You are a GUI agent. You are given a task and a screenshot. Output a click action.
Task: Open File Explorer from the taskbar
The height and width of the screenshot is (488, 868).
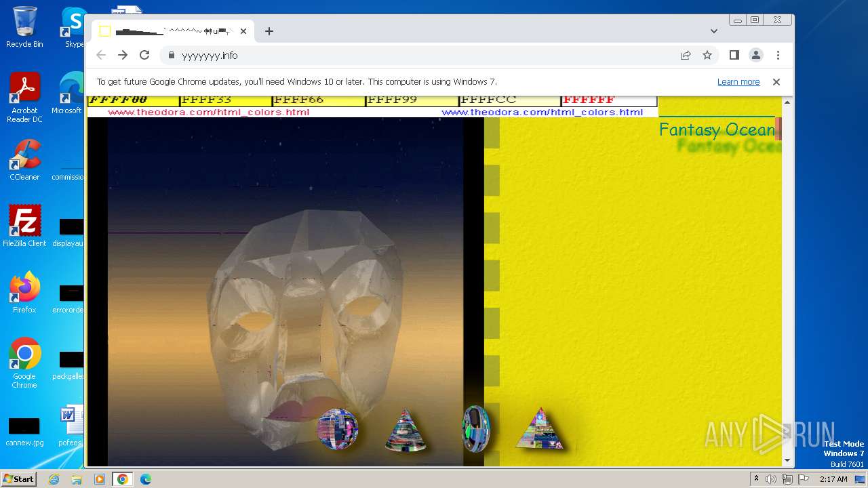(x=77, y=479)
